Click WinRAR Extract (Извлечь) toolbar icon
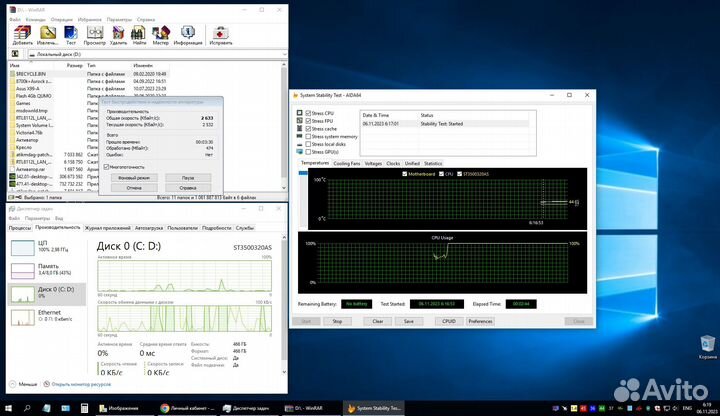Screen dimensions: 720x416 tap(48, 35)
